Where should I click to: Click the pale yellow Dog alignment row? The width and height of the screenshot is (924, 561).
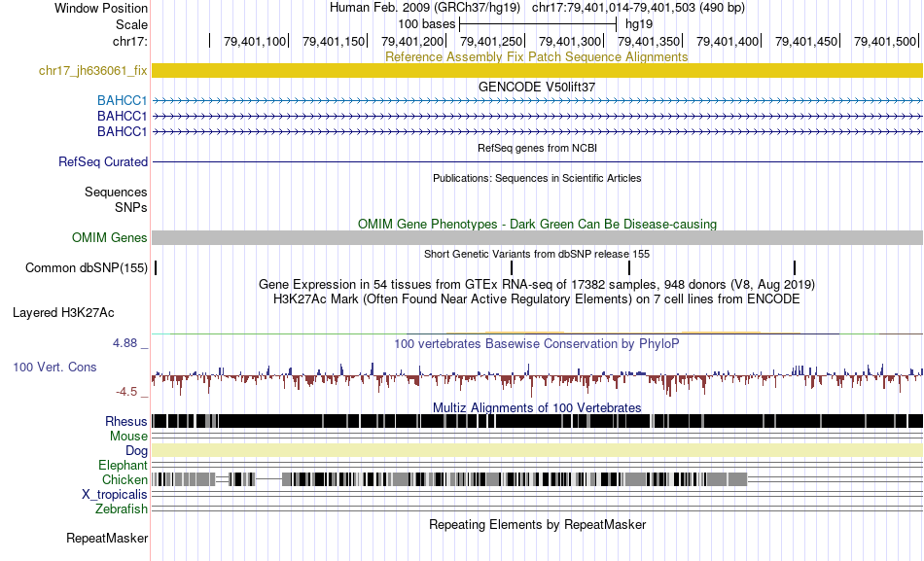537,450
